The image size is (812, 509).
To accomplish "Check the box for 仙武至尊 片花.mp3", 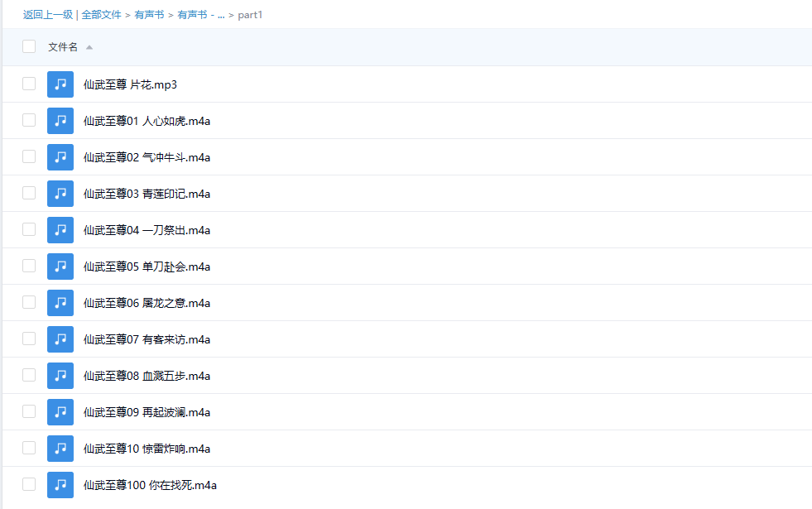I will click(x=29, y=84).
